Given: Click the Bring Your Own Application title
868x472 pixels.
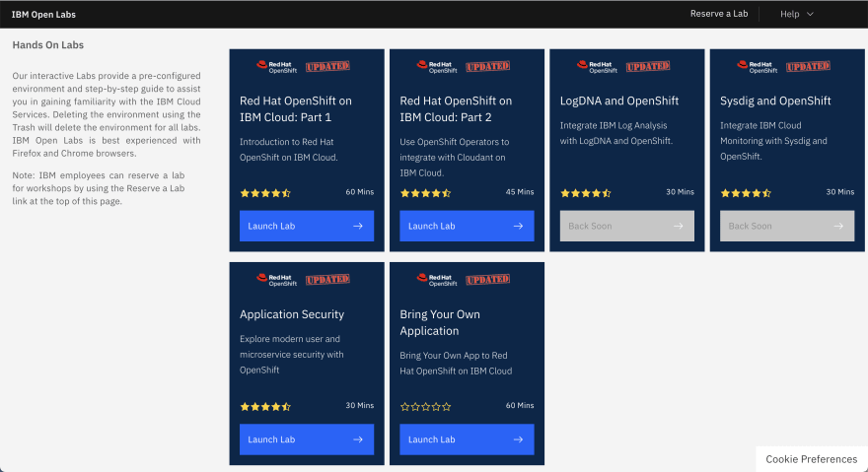Looking at the screenshot, I should [440, 322].
